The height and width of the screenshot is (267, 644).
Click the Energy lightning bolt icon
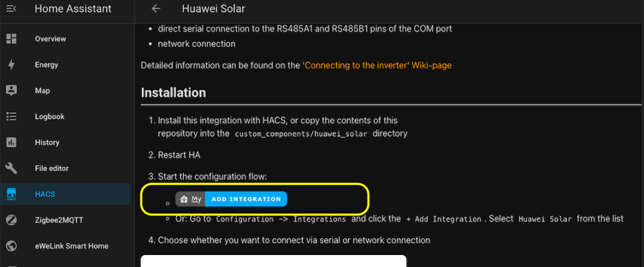point(11,65)
